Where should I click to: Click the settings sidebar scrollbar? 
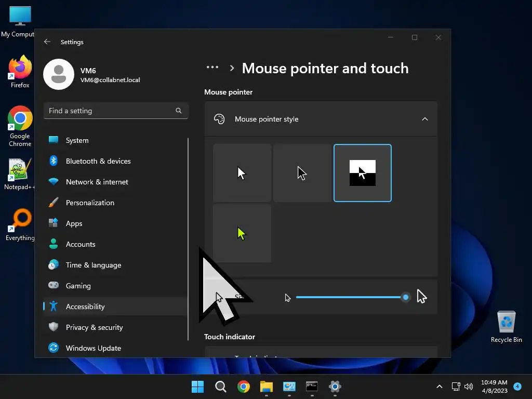[x=188, y=239]
